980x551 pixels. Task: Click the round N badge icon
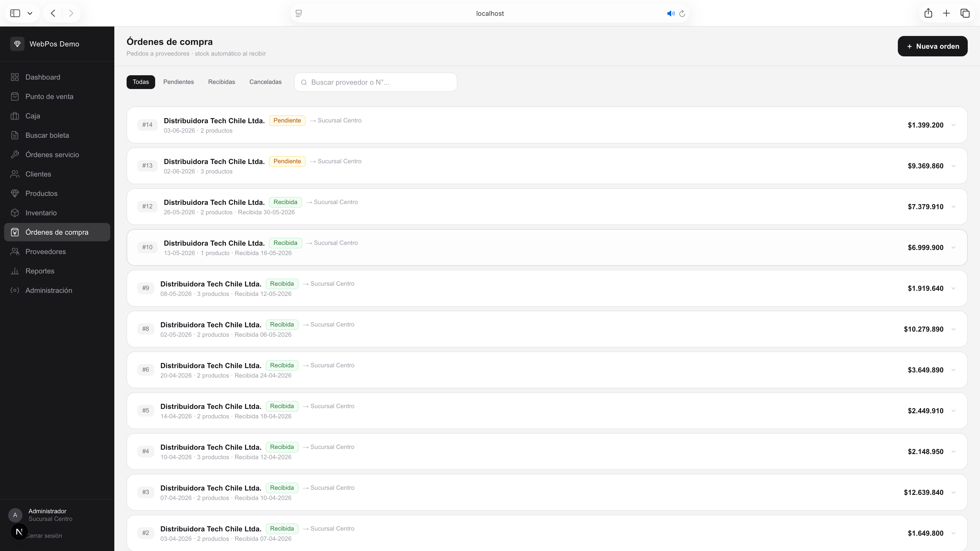pyautogui.click(x=19, y=532)
